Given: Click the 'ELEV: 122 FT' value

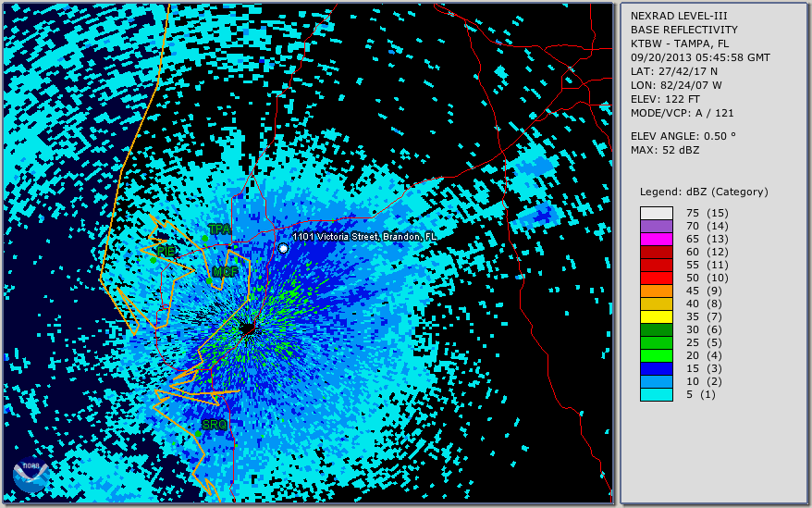Looking at the screenshot, I should point(666,99).
